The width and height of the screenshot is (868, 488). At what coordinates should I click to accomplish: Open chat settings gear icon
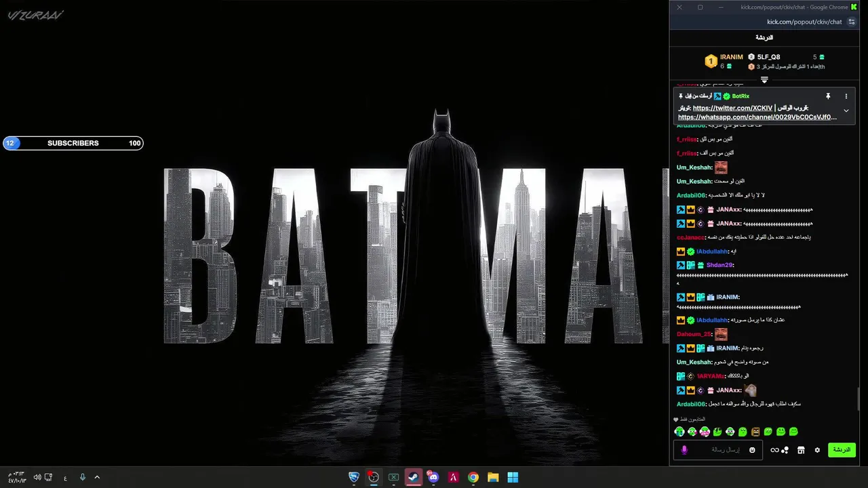(817, 450)
